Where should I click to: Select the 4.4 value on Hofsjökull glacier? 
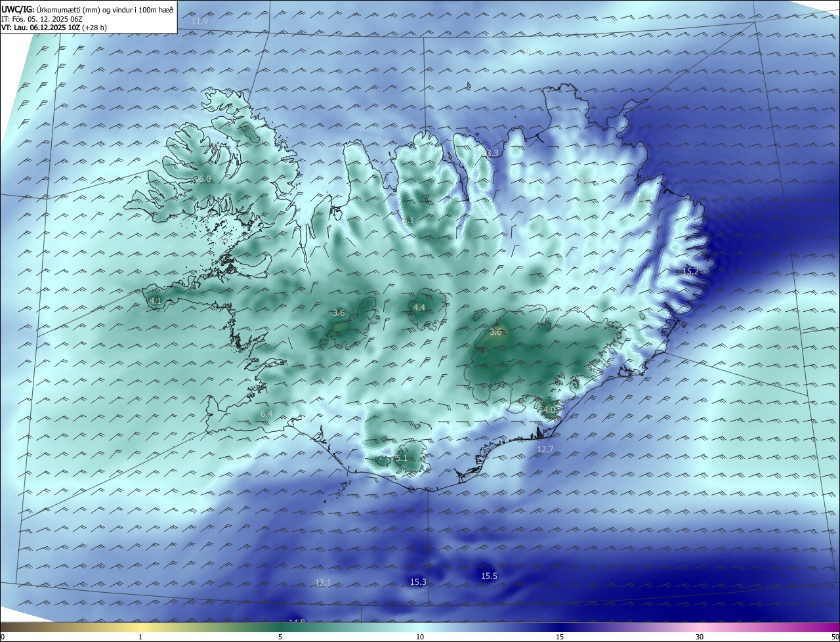tap(419, 307)
